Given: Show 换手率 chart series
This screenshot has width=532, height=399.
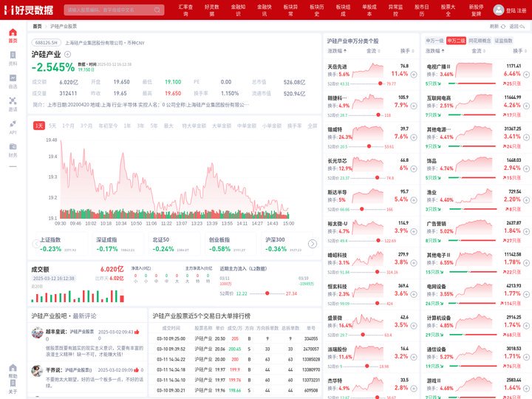Looking at the screenshot, I should 294,126.
